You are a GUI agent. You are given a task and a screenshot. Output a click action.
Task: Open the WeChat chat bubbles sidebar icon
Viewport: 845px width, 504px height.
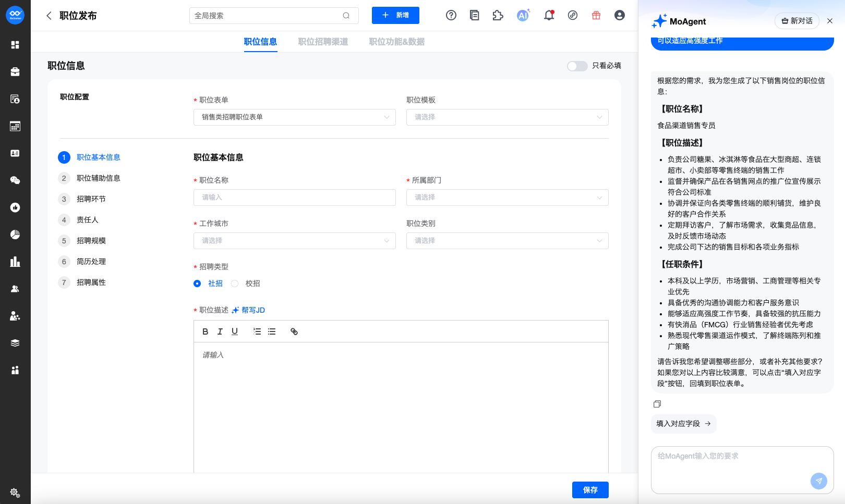[15, 180]
